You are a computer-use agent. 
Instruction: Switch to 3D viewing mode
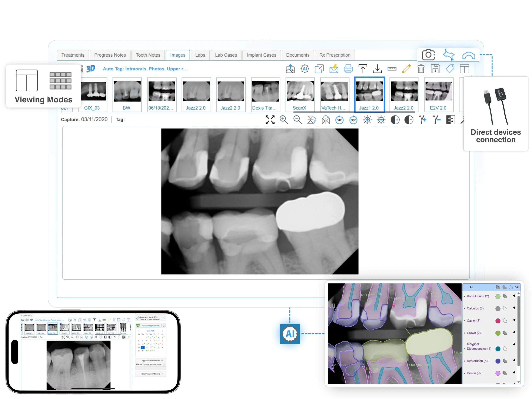coord(91,69)
